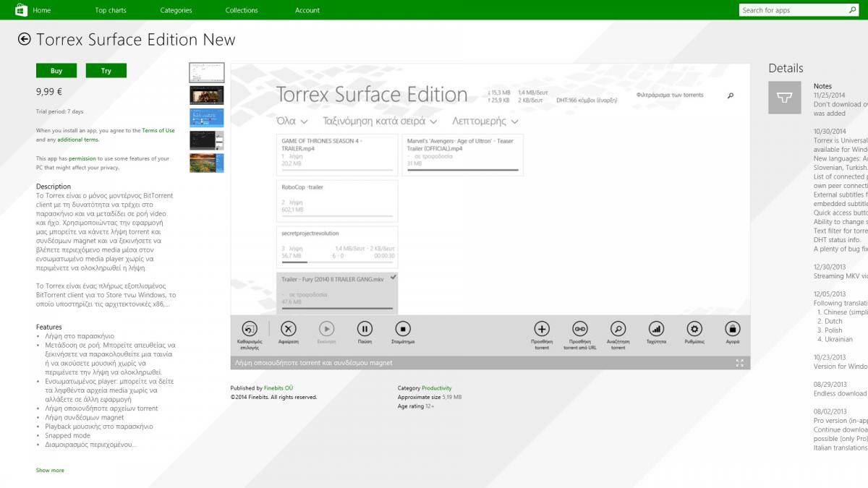Click the Fury (2014) trailer torrent tile
868x488 pixels.
(337, 294)
